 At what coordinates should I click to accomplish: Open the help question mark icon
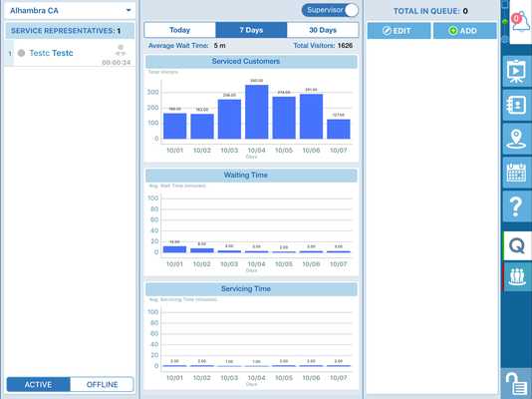click(x=517, y=206)
